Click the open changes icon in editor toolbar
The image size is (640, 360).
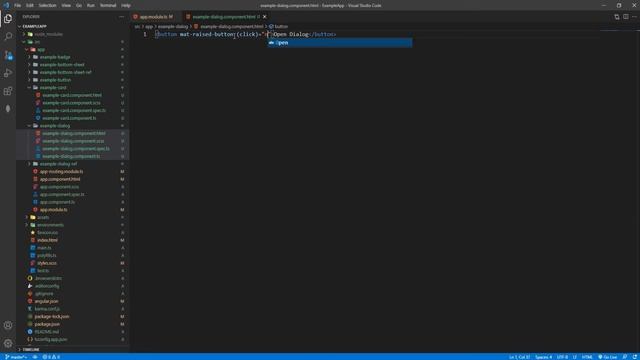click(x=617, y=17)
